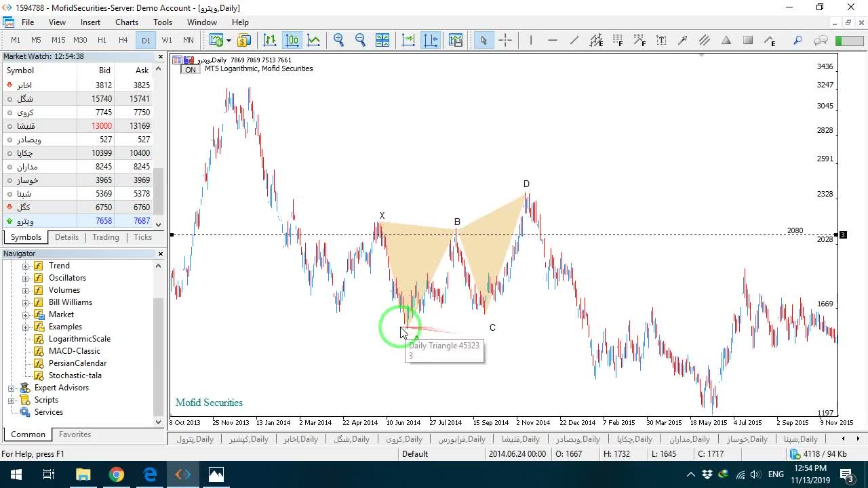Expand the Expert Advisors node
868x488 pixels.
coord(11,388)
